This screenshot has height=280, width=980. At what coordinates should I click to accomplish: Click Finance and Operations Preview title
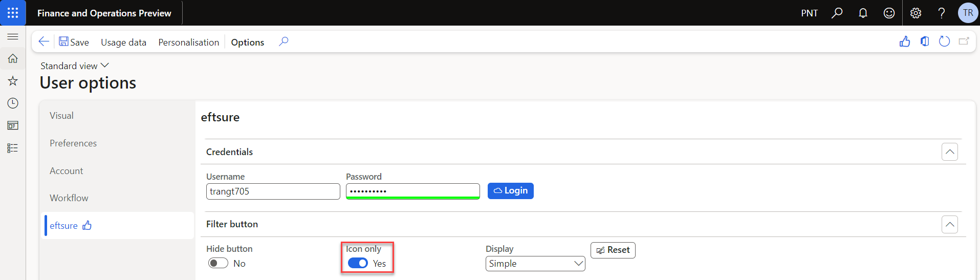pos(104,13)
